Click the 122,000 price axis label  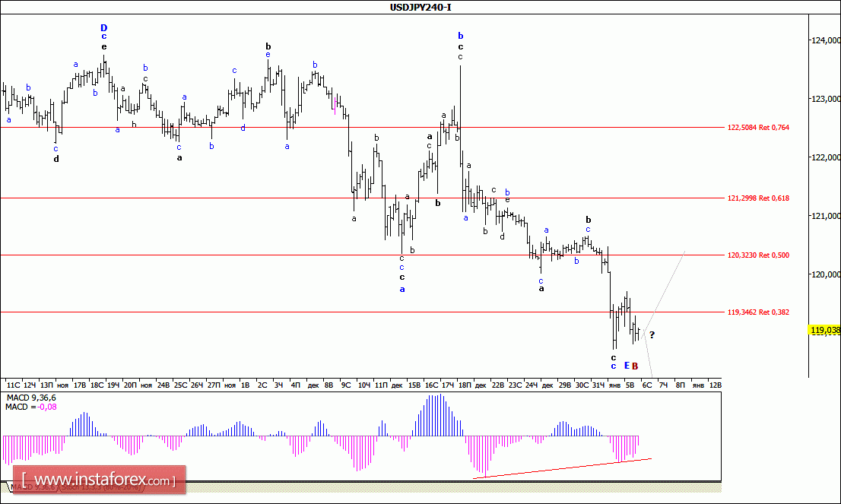[x=826, y=157]
